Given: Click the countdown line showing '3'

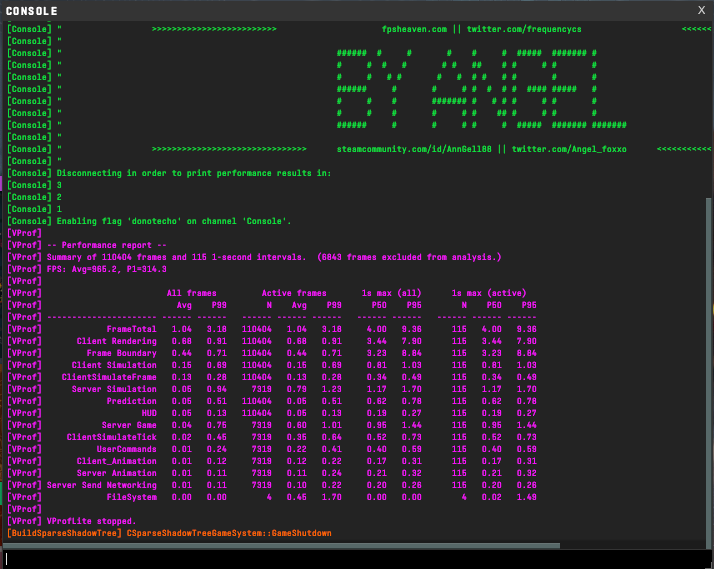Looking at the screenshot, I should point(34,185).
